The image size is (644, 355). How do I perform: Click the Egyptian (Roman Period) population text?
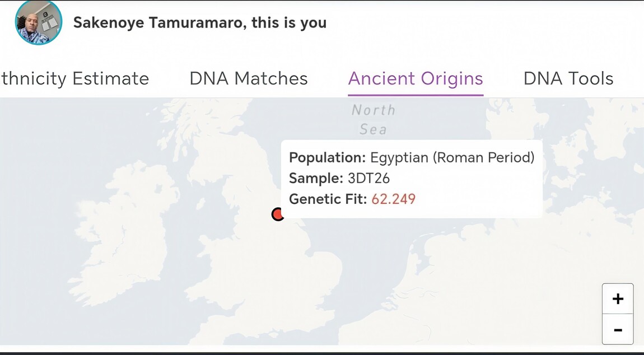pyautogui.click(x=452, y=158)
